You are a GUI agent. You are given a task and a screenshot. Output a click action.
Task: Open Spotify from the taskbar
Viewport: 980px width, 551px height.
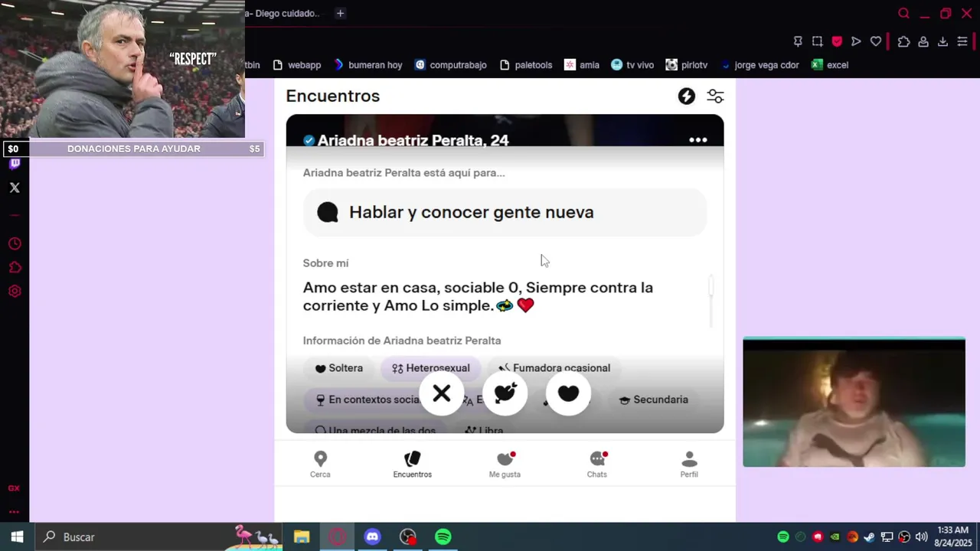tap(443, 537)
